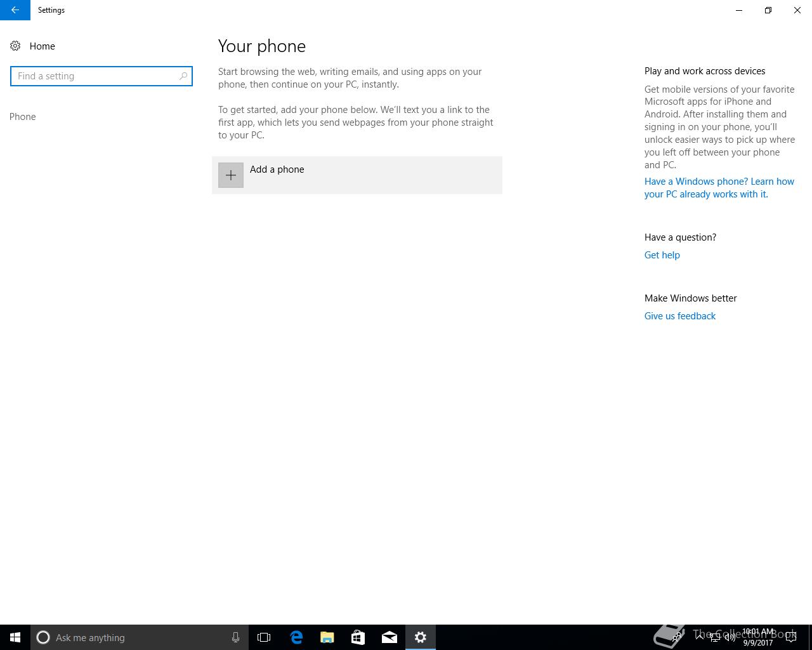
Task: Open the network status tray icon
Action: [x=715, y=637]
